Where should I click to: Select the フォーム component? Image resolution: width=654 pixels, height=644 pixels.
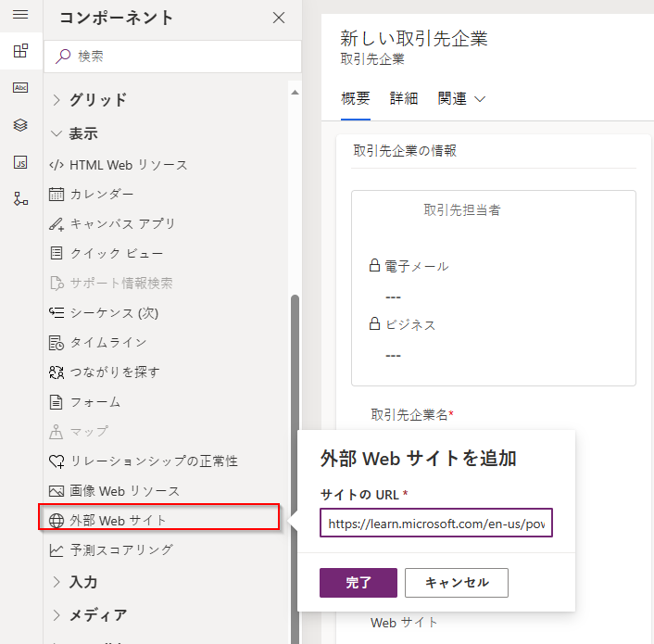coord(95,402)
